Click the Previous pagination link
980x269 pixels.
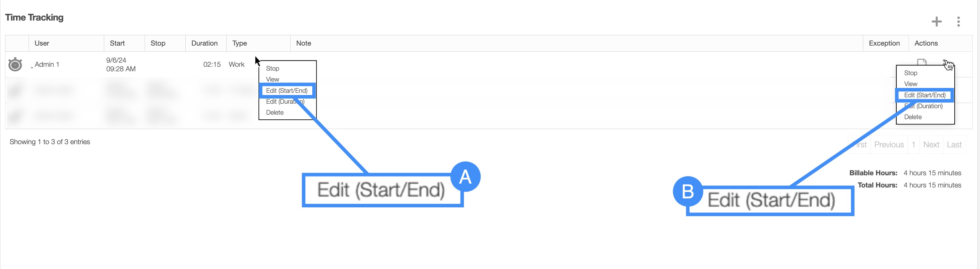click(889, 145)
